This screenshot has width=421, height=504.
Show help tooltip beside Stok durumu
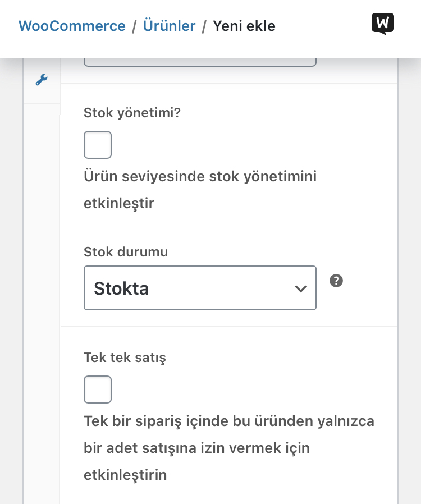pos(336,281)
